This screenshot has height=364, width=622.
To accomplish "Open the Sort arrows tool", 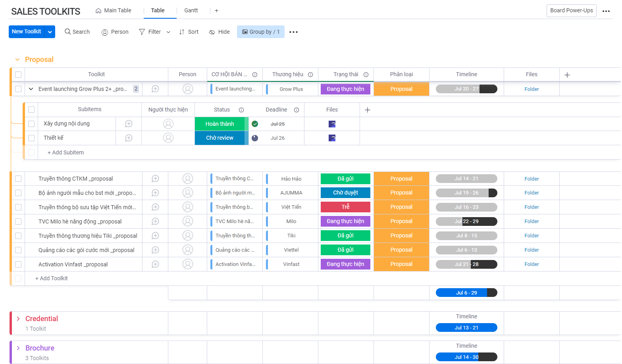I will (x=182, y=32).
